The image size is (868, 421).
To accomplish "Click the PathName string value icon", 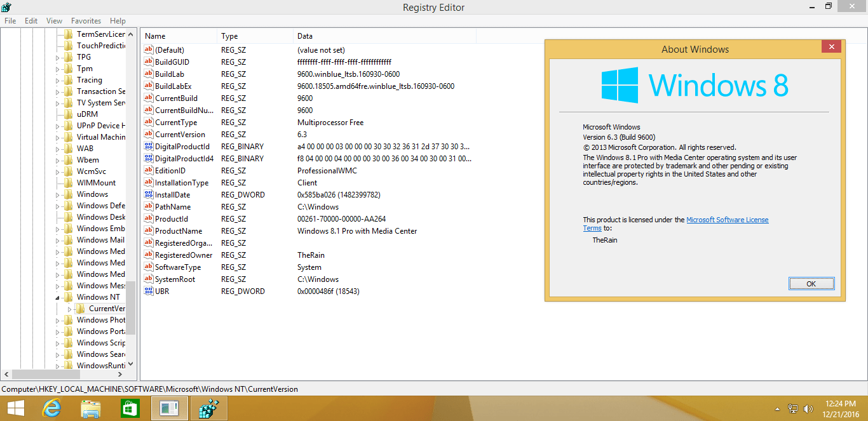I will (x=149, y=207).
